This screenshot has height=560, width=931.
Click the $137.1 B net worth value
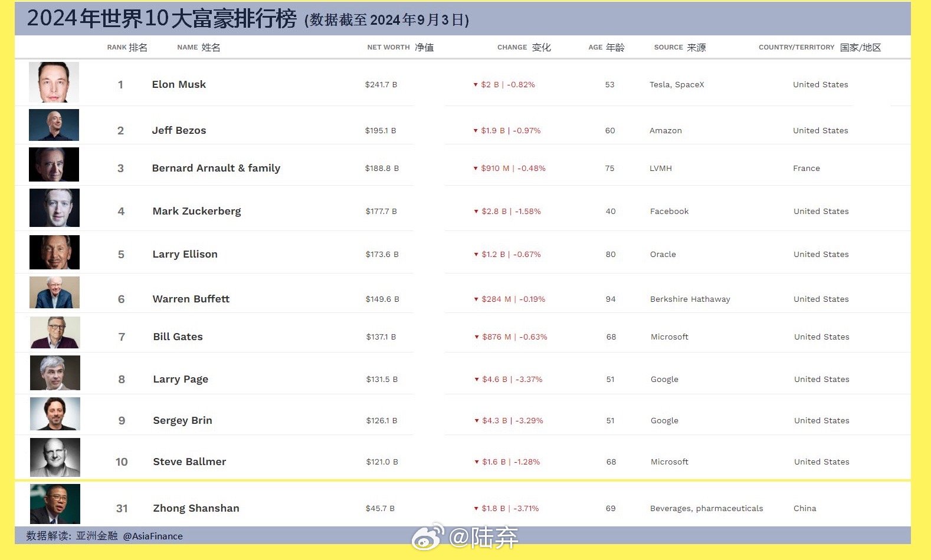pyautogui.click(x=381, y=337)
